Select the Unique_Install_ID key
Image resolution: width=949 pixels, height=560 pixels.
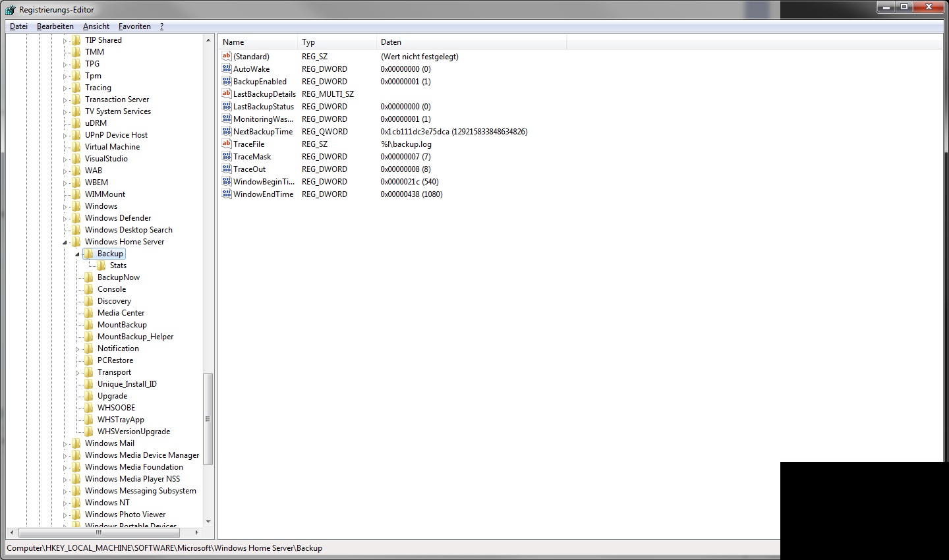click(x=127, y=384)
